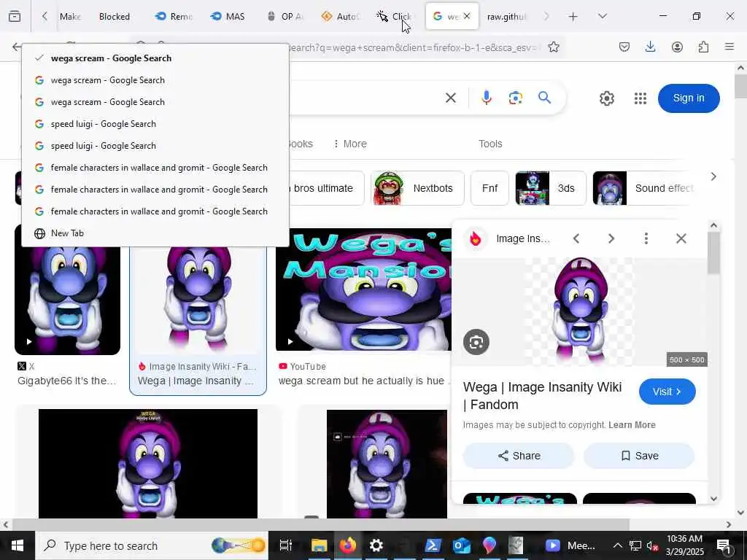Click the Fandom flame source icon
Image resolution: width=747 pixels, height=560 pixels.
pos(476,238)
